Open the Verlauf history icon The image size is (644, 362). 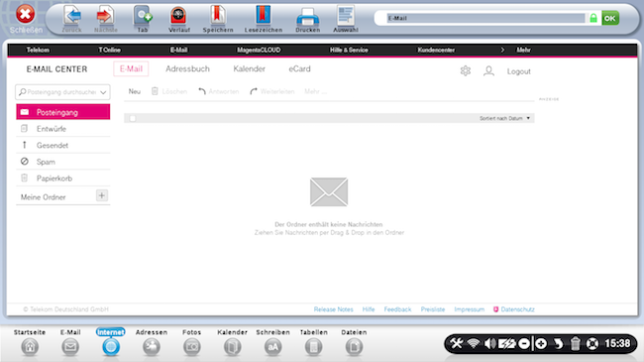[178, 16]
